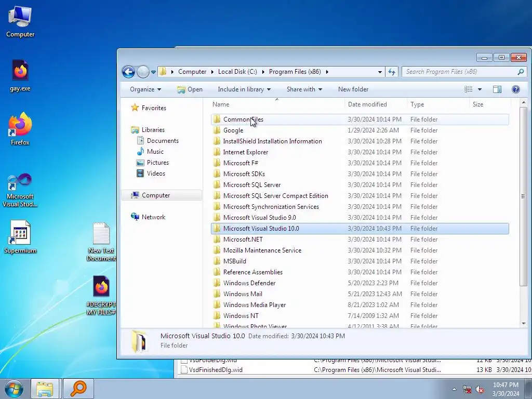This screenshot has width=532, height=399.
Task: Select the Microsoft Visual Studio 10.0 folder icon
Action: pyautogui.click(x=217, y=229)
